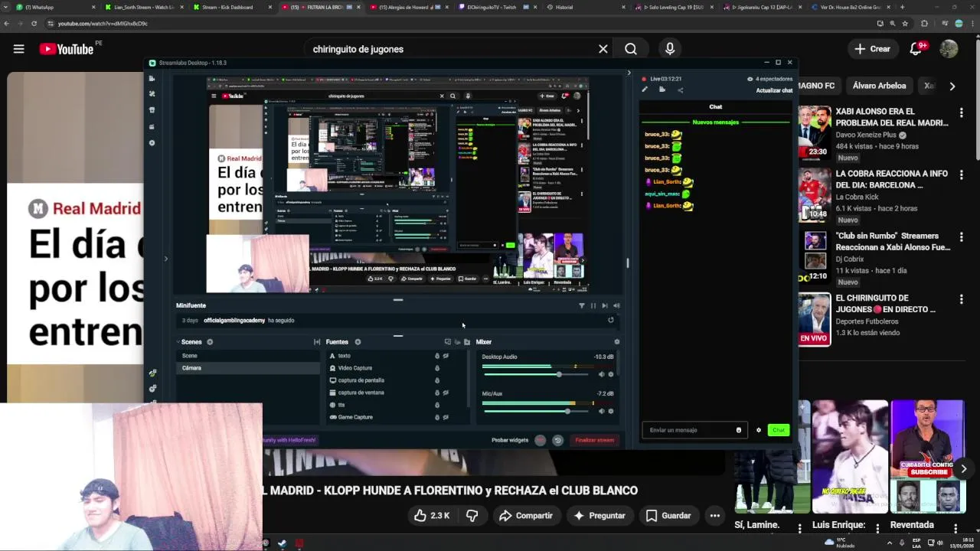Open options for Club sin Rumbo video
This screenshot has width=980, height=551.
(x=961, y=236)
